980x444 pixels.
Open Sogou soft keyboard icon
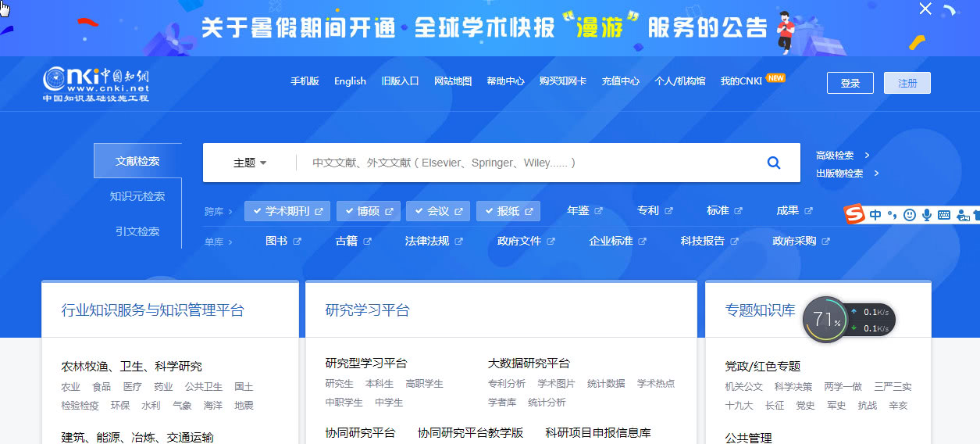[x=943, y=215]
